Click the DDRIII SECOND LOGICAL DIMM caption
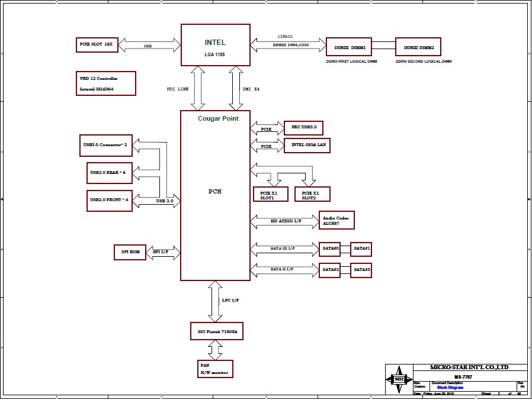Viewport: 532px width, 400px height. [x=424, y=62]
